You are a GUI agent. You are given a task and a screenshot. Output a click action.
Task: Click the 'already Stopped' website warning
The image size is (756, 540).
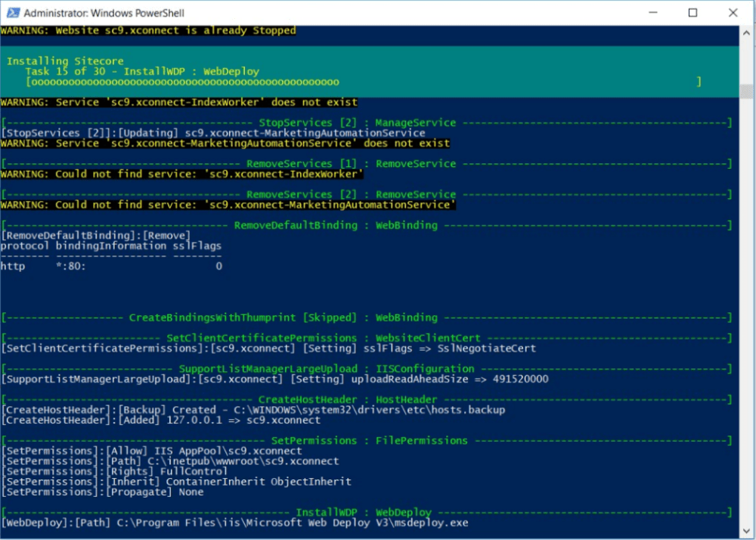pos(148,30)
